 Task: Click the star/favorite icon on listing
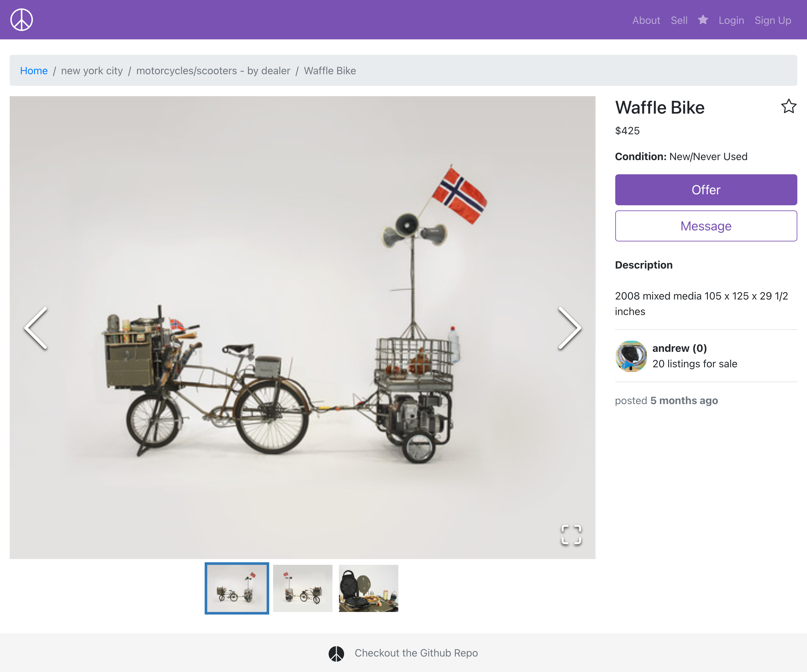(x=789, y=107)
